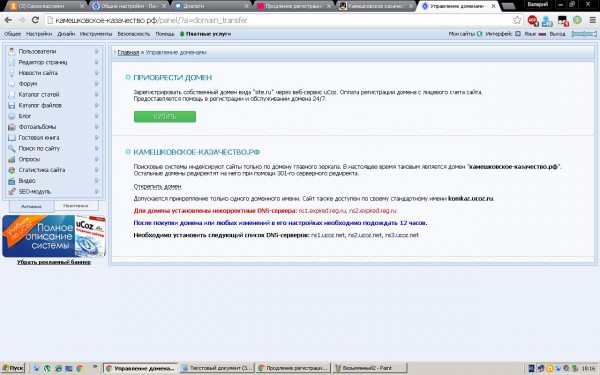Expand the Фотоальбомы submenu arrow
600x375 pixels.
point(96,127)
